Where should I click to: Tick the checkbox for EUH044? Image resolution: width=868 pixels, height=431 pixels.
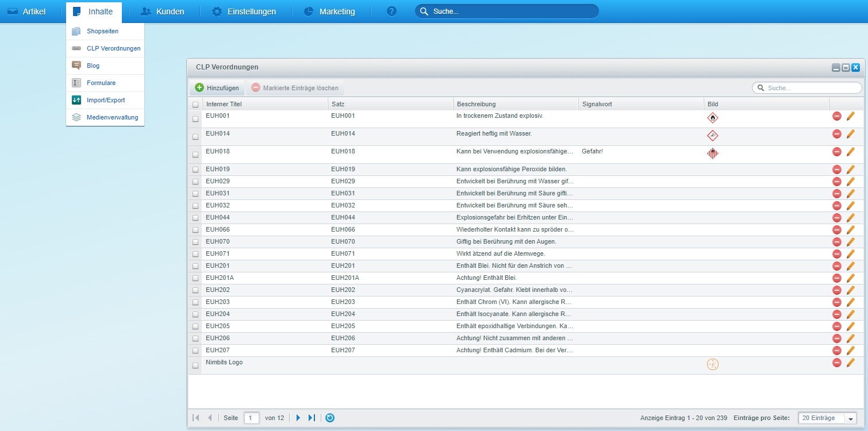(x=195, y=218)
